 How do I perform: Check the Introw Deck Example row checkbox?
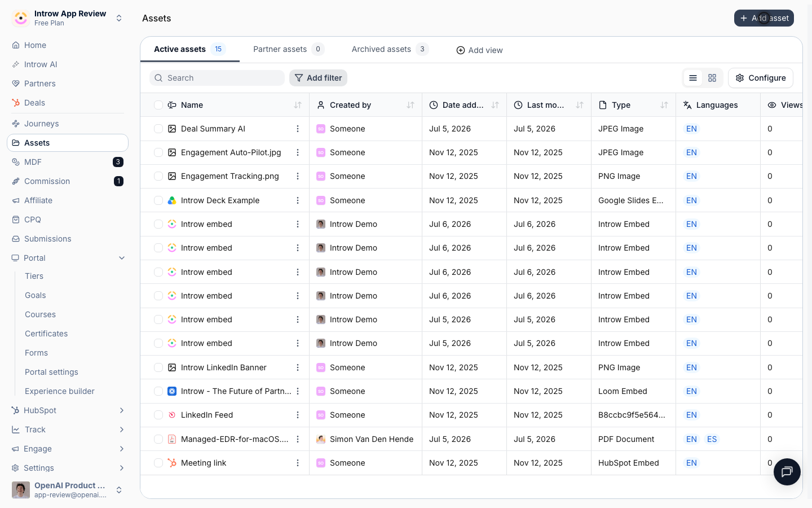tap(158, 200)
